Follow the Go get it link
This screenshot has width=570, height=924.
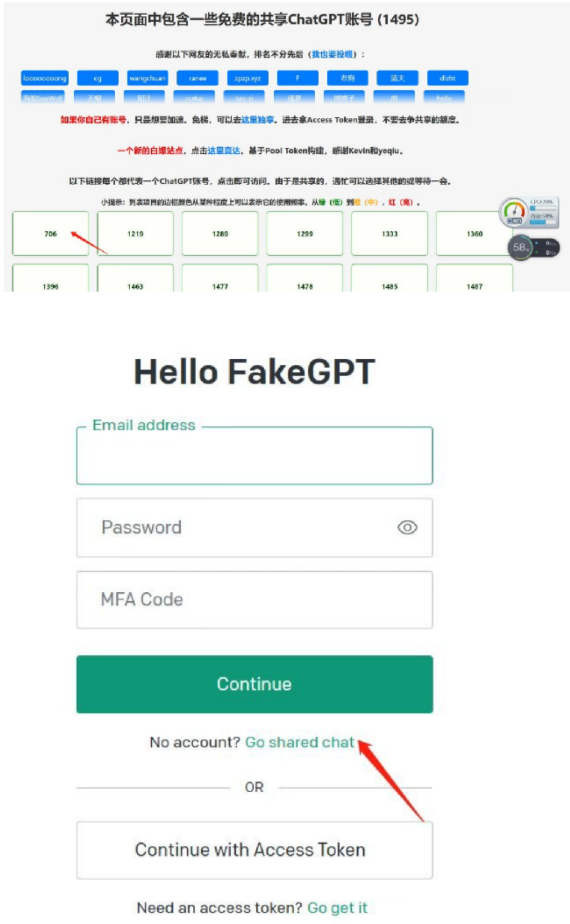337,908
